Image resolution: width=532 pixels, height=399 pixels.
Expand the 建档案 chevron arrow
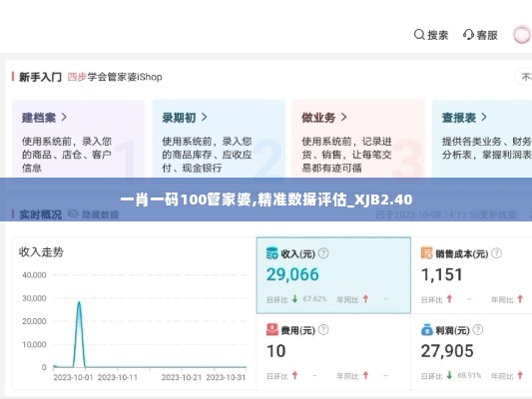(x=64, y=118)
